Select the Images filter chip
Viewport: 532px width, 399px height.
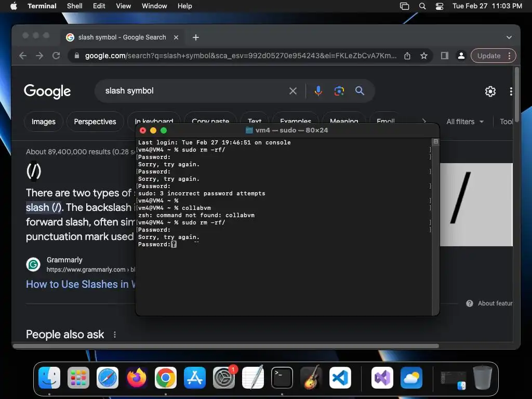pos(44,122)
